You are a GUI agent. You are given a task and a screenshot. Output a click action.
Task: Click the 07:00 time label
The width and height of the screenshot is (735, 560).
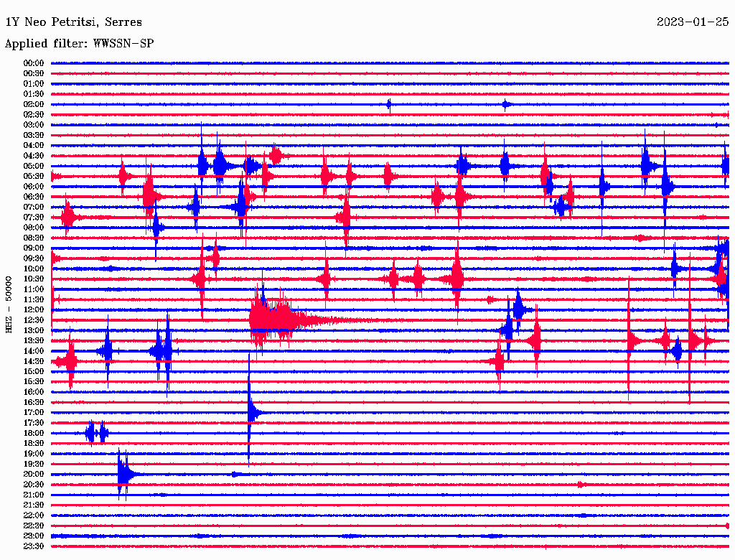click(33, 207)
